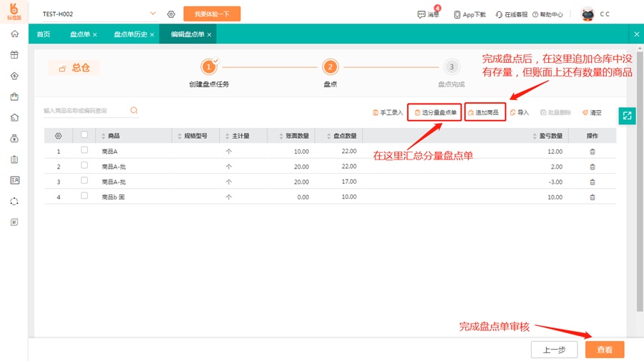Open the contact card sidebar icon
Viewport: 644px width, 361px height.
pos(14,180)
